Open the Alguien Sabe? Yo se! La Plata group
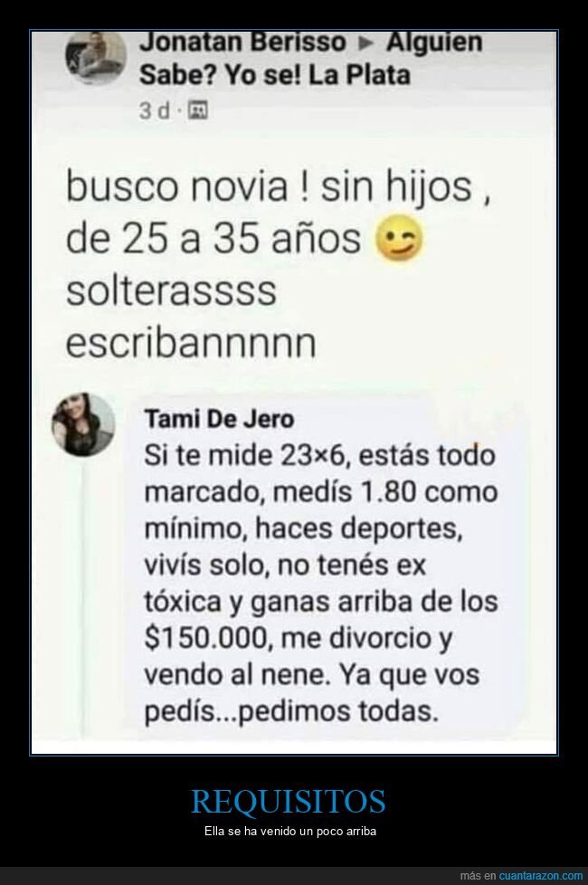588x885 pixels. click(311, 59)
